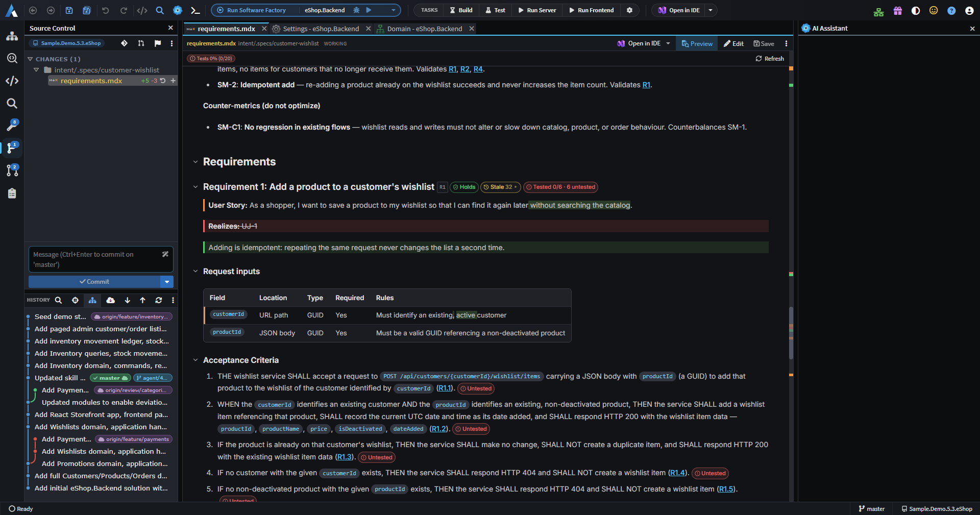The width and height of the screenshot is (980, 515).
Task: Click the AI generate commit message wand icon
Action: [165, 254]
